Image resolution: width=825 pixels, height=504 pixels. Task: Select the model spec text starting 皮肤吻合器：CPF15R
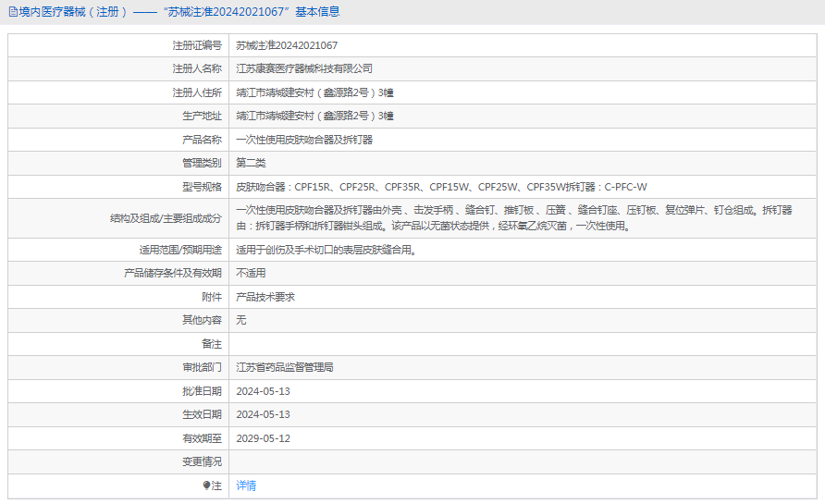click(441, 187)
